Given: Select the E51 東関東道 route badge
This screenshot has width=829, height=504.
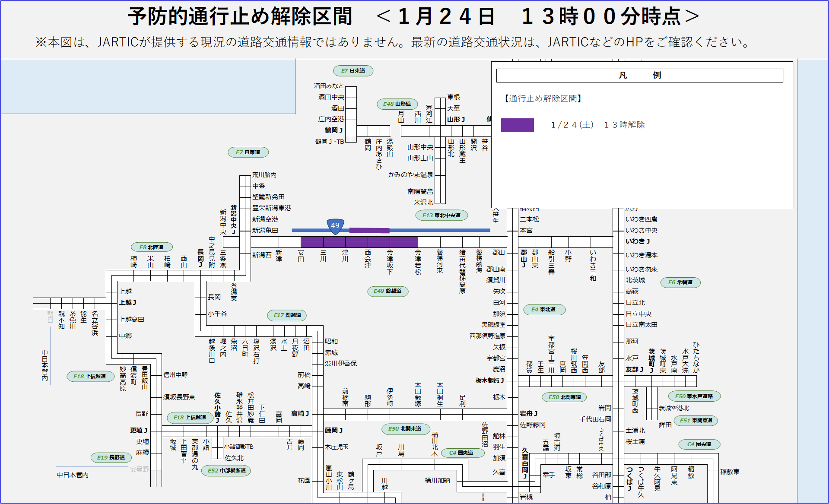Looking at the screenshot, I should point(696,421).
